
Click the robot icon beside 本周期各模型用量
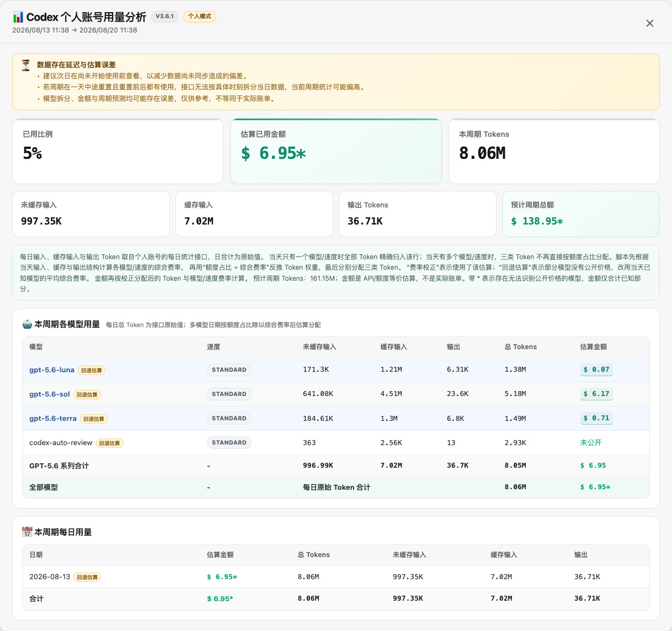coord(27,324)
